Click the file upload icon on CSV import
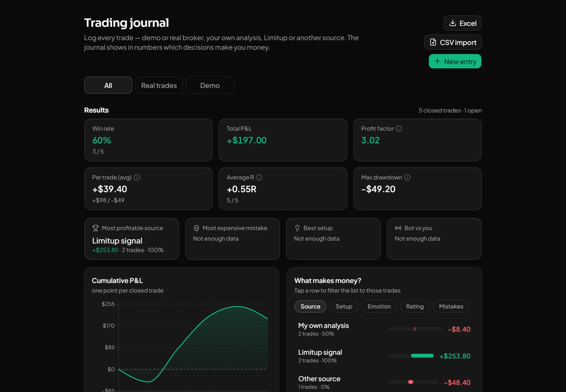The height and width of the screenshot is (392, 566). coord(433,42)
